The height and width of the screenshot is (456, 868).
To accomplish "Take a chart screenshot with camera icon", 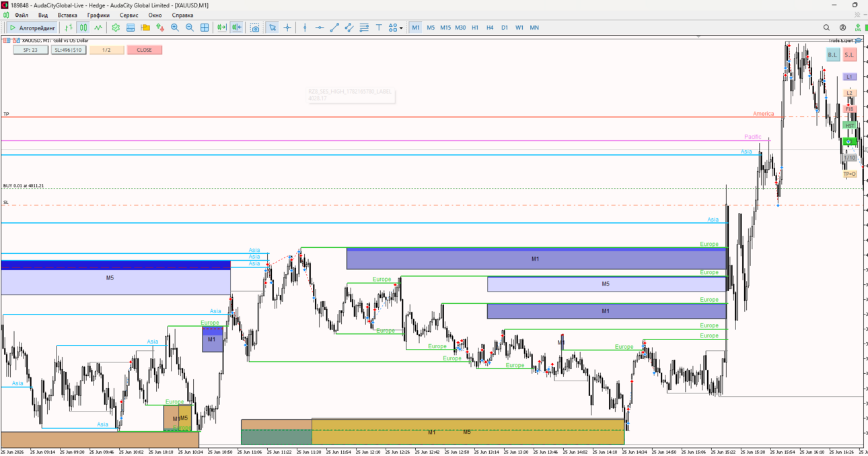I will pyautogui.click(x=255, y=28).
